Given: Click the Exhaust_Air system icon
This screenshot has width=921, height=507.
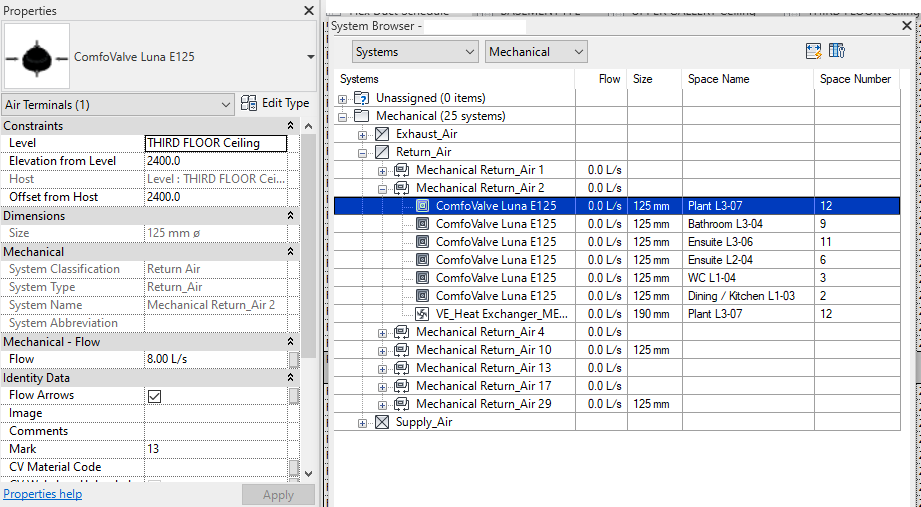Looking at the screenshot, I should coord(382,134).
